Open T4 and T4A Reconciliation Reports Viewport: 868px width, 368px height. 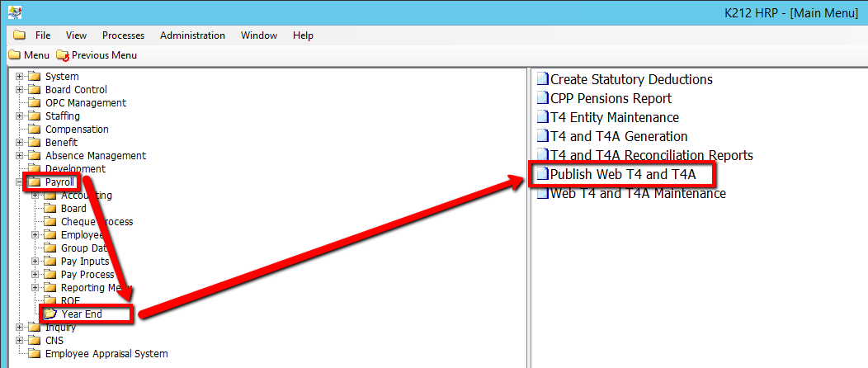651,156
